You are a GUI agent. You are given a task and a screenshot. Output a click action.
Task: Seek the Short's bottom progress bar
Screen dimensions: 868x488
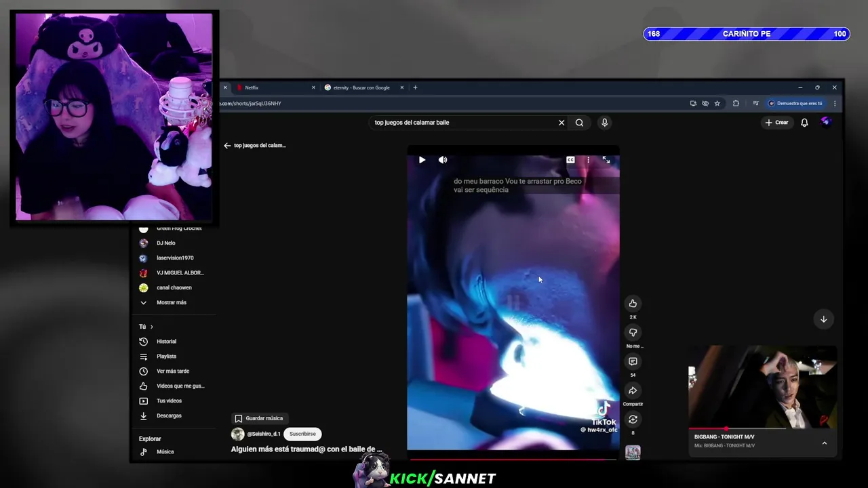[513, 459]
